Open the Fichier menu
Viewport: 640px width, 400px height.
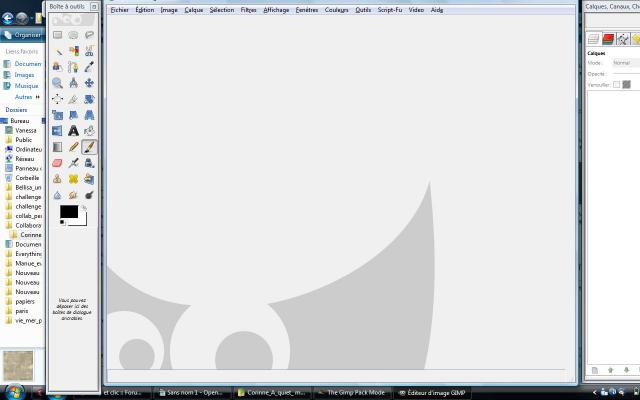click(x=120, y=10)
